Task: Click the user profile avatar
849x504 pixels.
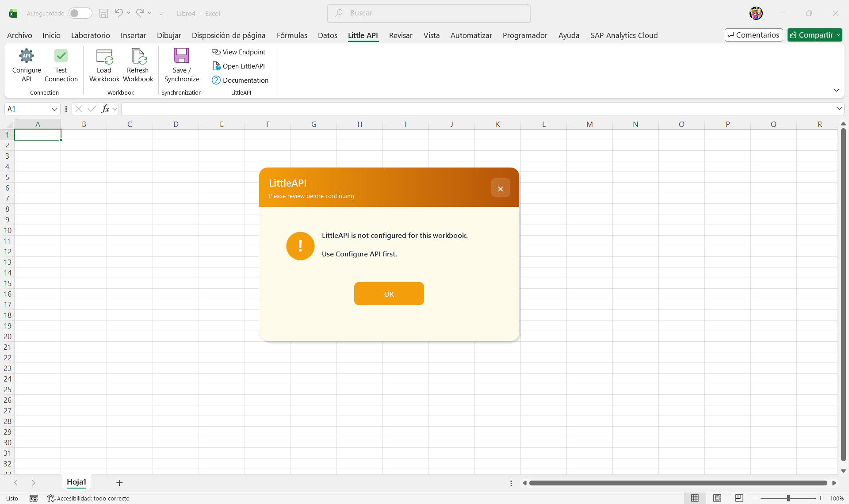Action: [756, 13]
